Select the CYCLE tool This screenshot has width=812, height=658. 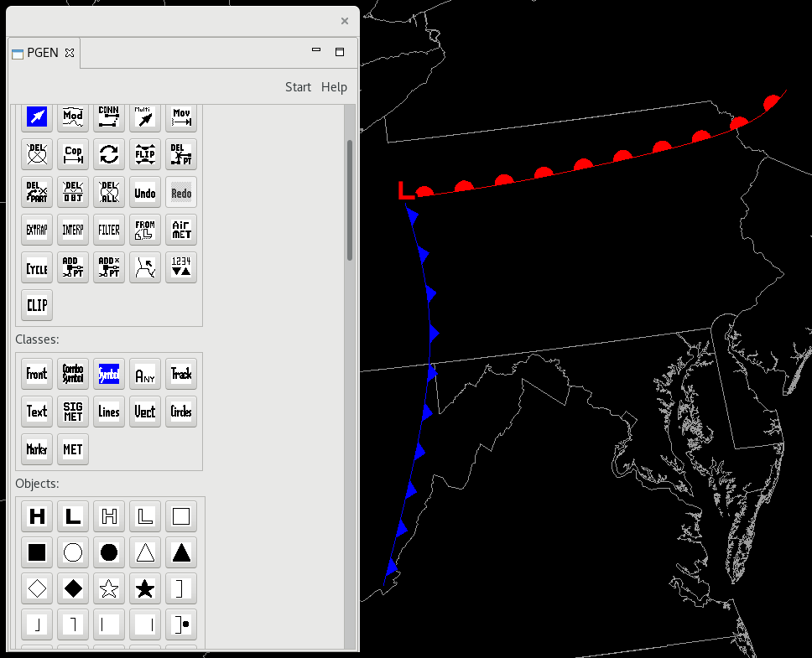point(37,267)
